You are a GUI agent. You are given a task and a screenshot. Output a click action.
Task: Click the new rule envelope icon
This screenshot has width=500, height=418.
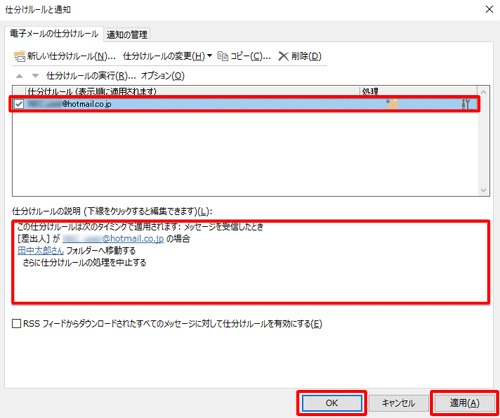tap(20, 56)
